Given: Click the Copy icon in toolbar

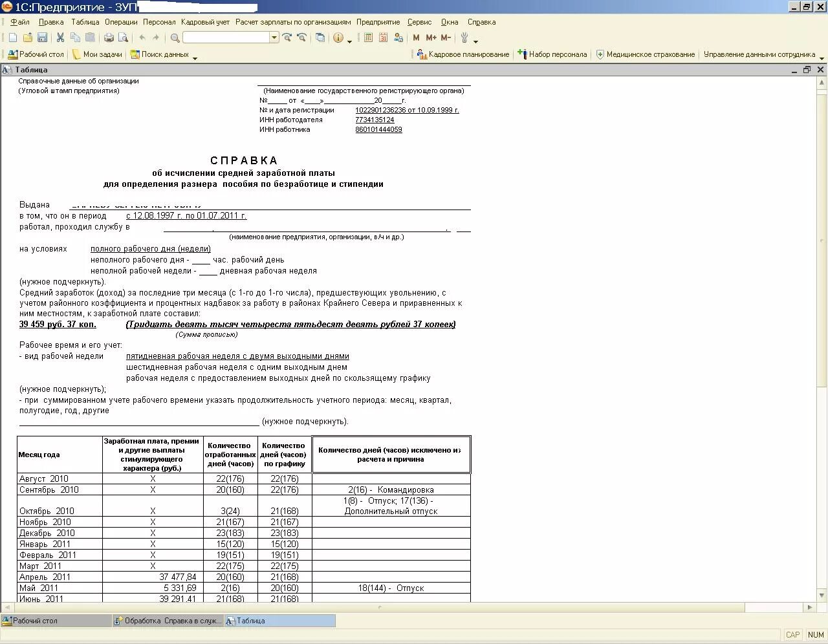Looking at the screenshot, I should point(76,38).
